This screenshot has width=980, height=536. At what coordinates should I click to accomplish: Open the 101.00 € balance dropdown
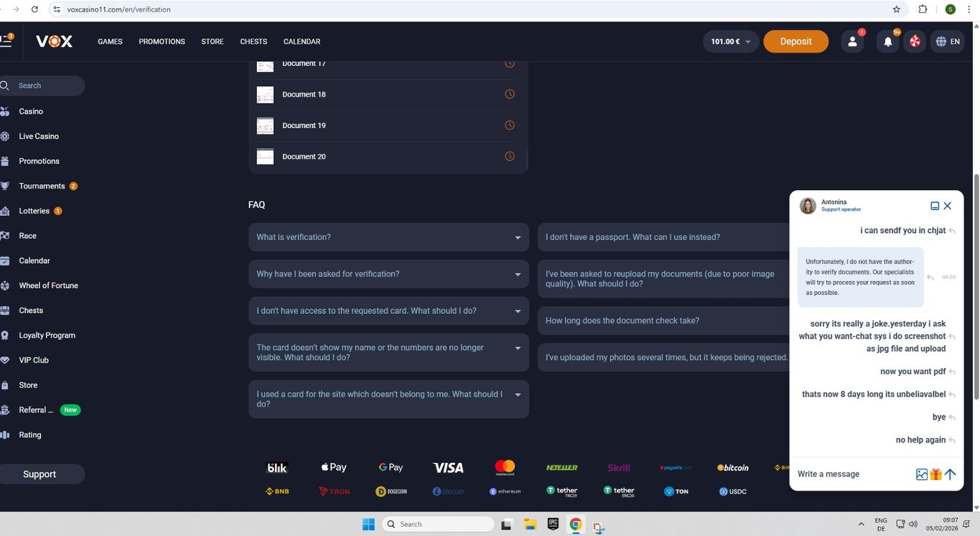click(730, 42)
